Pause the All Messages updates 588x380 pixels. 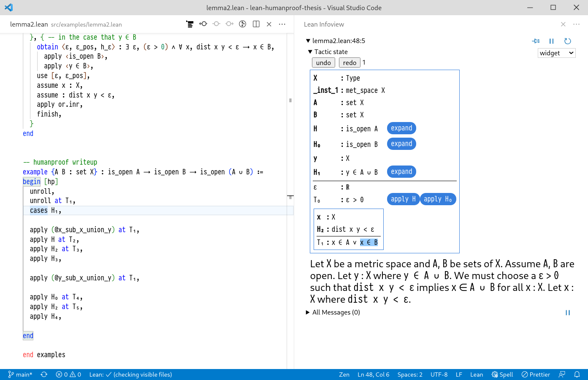point(567,312)
